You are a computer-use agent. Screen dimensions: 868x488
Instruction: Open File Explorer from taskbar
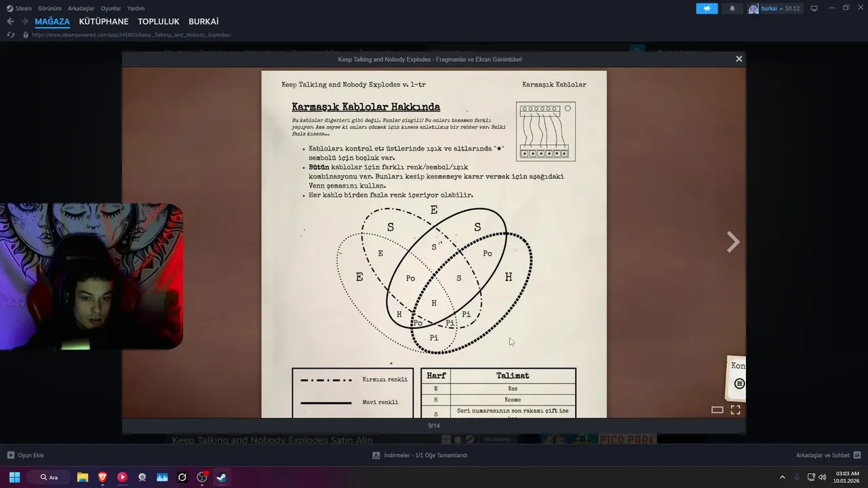click(x=83, y=477)
